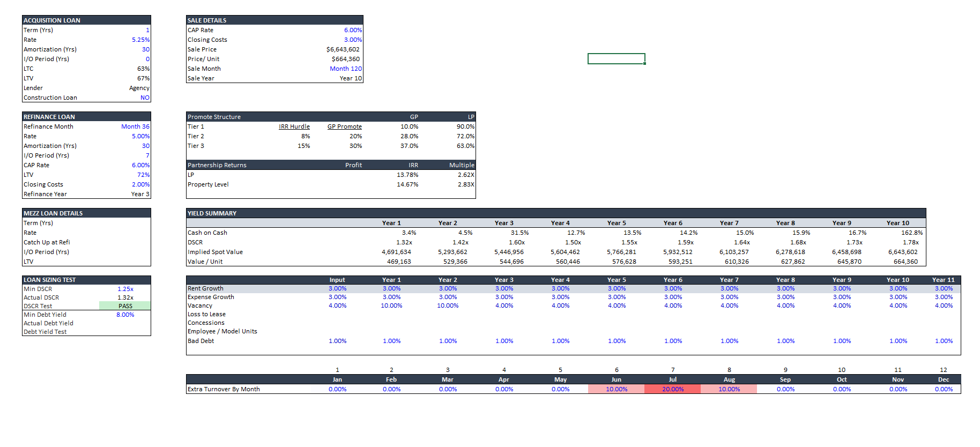The height and width of the screenshot is (447, 980).
Task: Click the 'Catch Up at Refi' label
Action: (x=47, y=242)
